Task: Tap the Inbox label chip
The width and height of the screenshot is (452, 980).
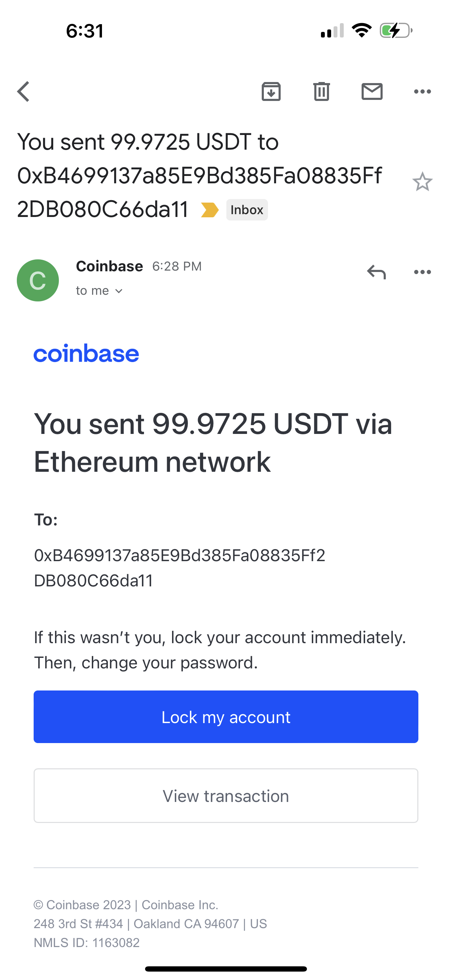Action: [x=247, y=210]
